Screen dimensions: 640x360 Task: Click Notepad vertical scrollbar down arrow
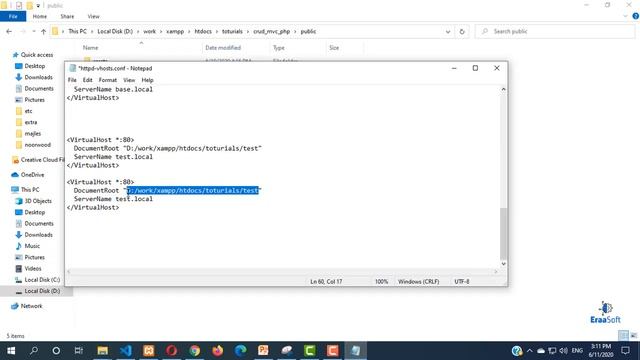[x=503, y=264]
